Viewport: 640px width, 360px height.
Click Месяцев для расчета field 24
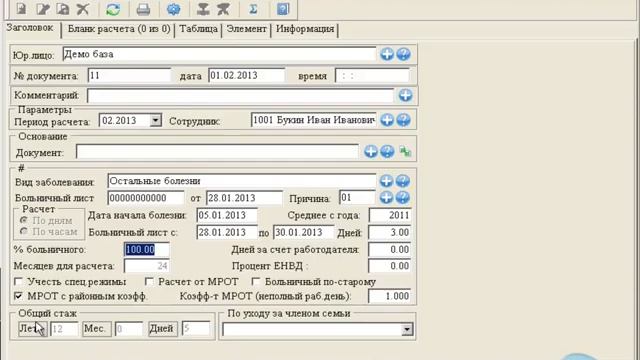pos(147,266)
